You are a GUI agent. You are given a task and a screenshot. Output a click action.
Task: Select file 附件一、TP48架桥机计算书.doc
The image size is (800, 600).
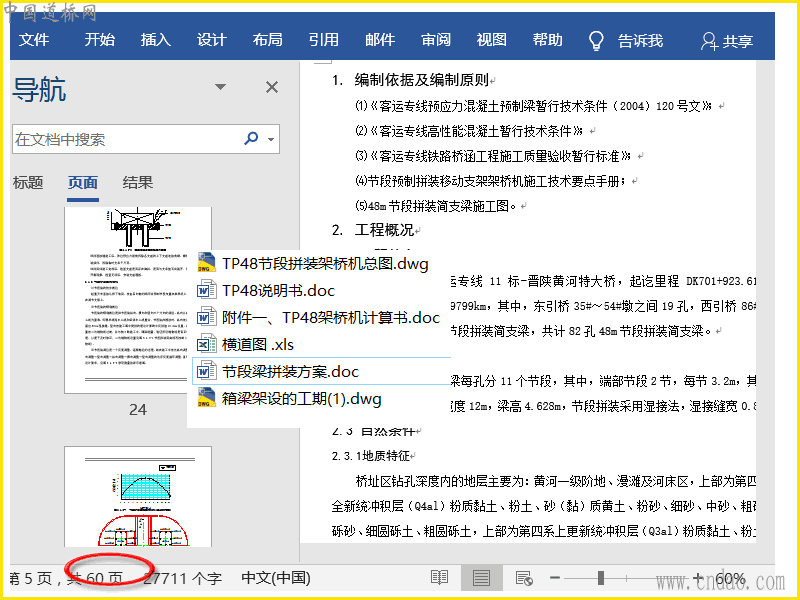[331, 317]
